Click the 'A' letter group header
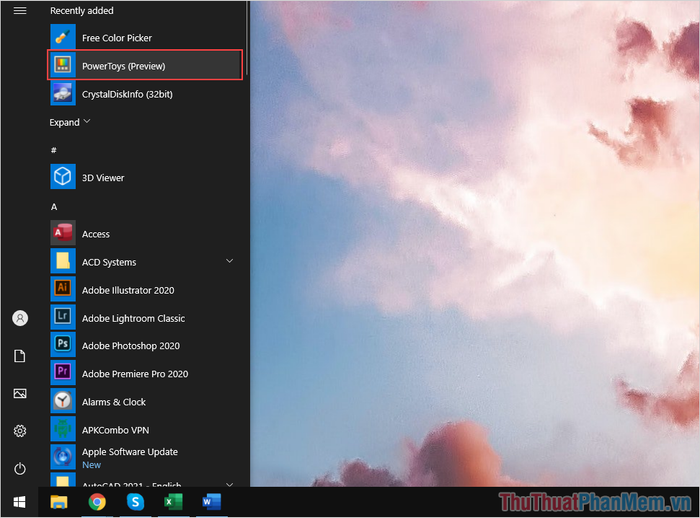Viewport: 700px width, 518px height. pyautogui.click(x=54, y=207)
